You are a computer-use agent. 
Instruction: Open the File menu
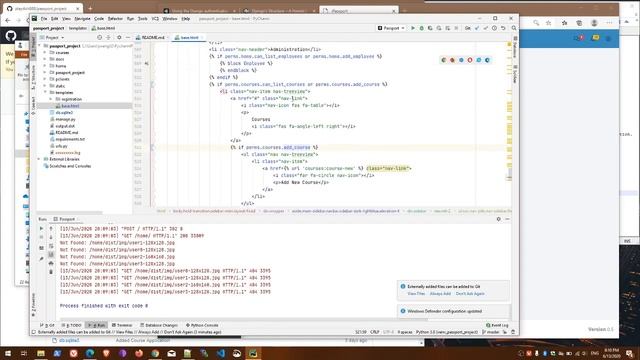point(44,19)
